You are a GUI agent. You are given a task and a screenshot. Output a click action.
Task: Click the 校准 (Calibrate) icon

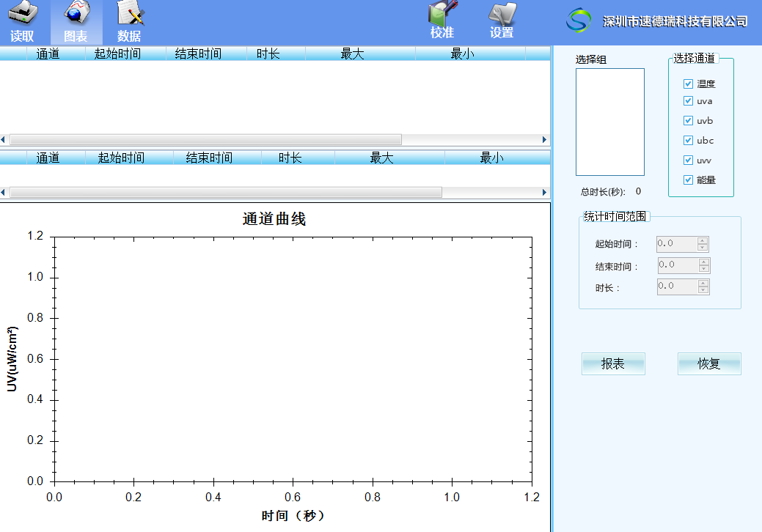pos(442,15)
